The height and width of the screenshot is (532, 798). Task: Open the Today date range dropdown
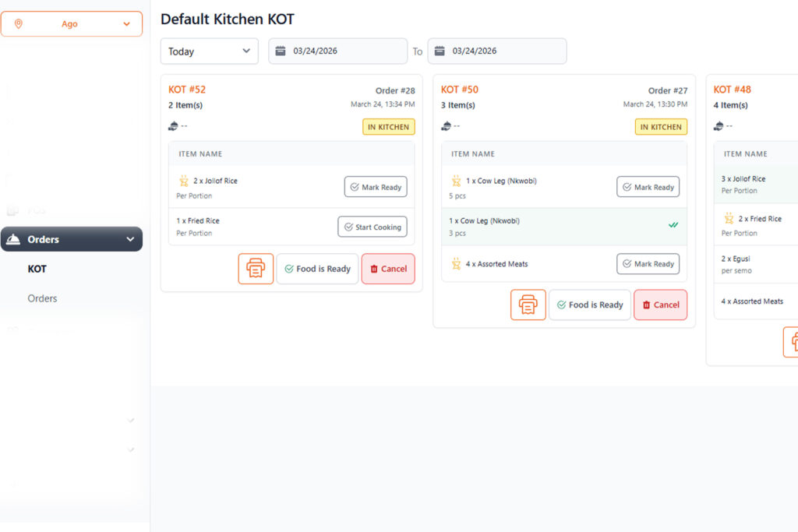coord(209,51)
